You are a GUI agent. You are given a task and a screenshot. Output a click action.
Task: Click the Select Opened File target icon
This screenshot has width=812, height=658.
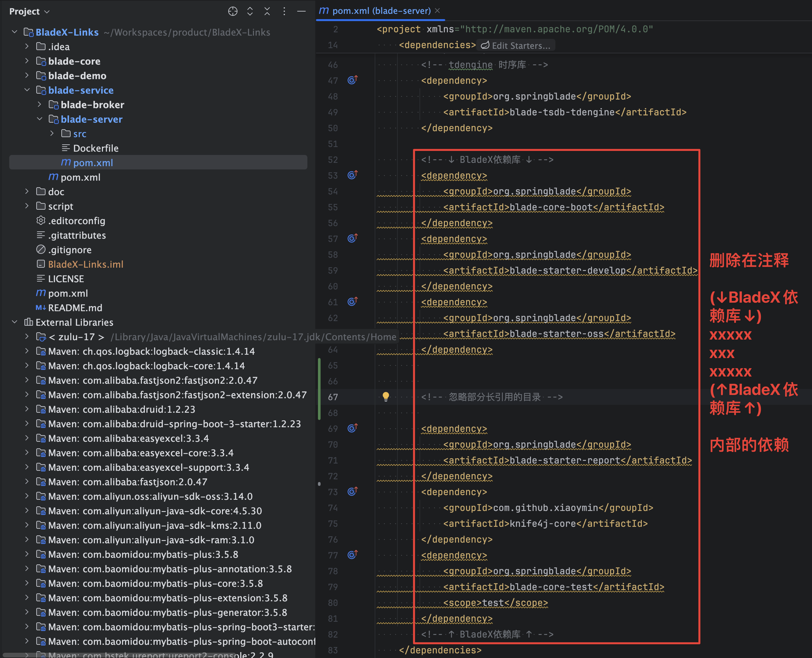pos(233,11)
